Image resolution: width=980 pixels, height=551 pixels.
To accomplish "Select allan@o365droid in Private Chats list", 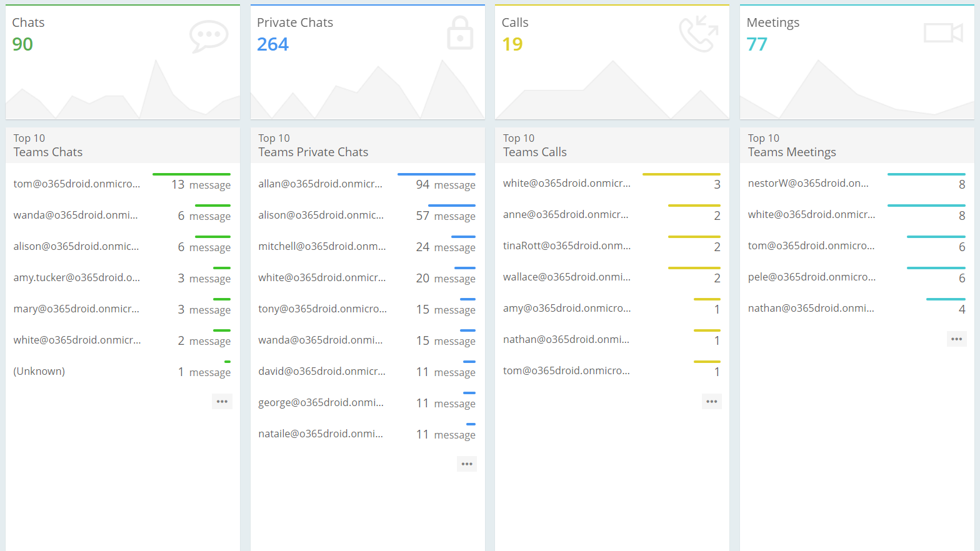I will [x=320, y=184].
